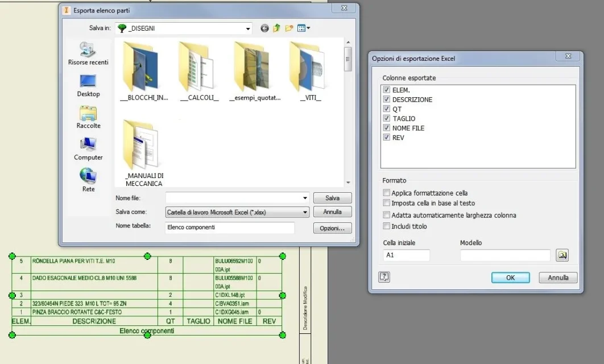Click the Inventor icon in dialog title
The width and height of the screenshot is (604, 364).
coord(66,10)
